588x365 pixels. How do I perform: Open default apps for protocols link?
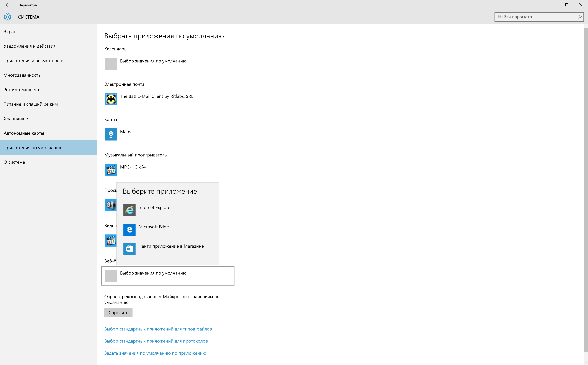click(x=156, y=341)
